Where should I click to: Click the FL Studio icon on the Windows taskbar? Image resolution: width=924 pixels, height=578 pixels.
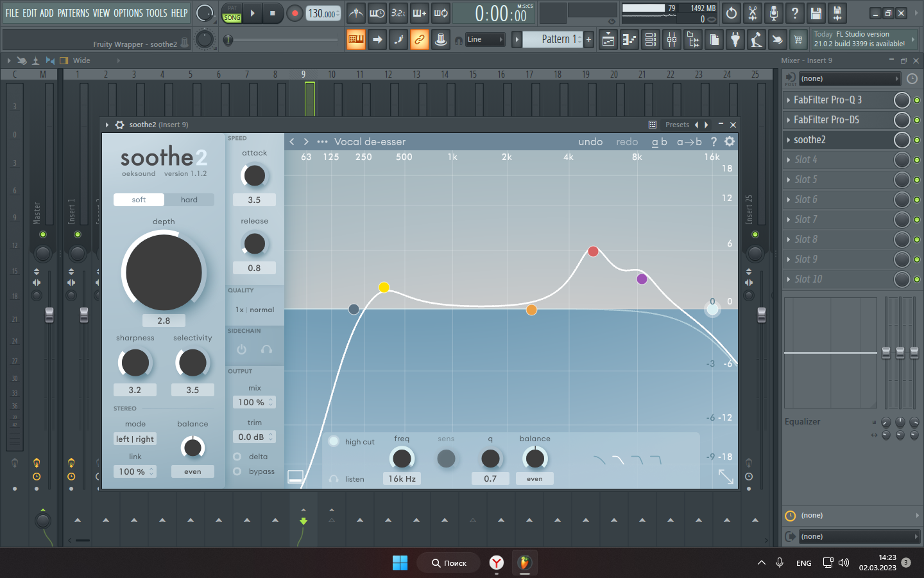[x=524, y=563]
